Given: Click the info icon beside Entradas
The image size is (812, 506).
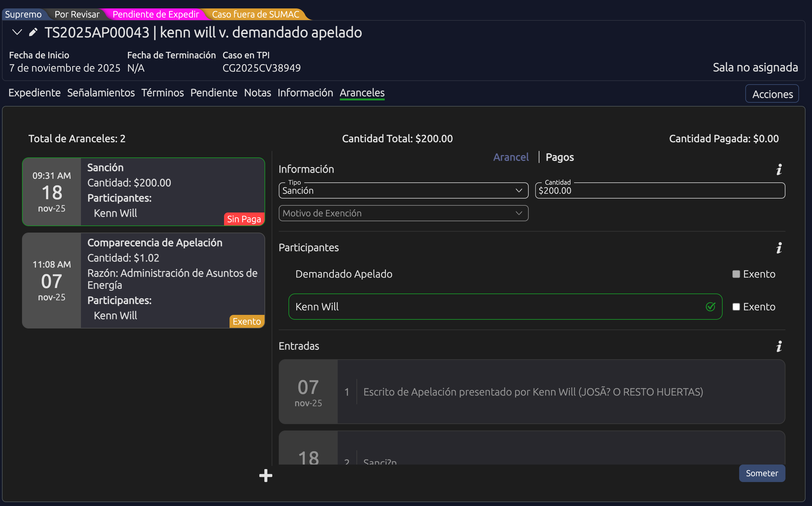Looking at the screenshot, I should (779, 346).
